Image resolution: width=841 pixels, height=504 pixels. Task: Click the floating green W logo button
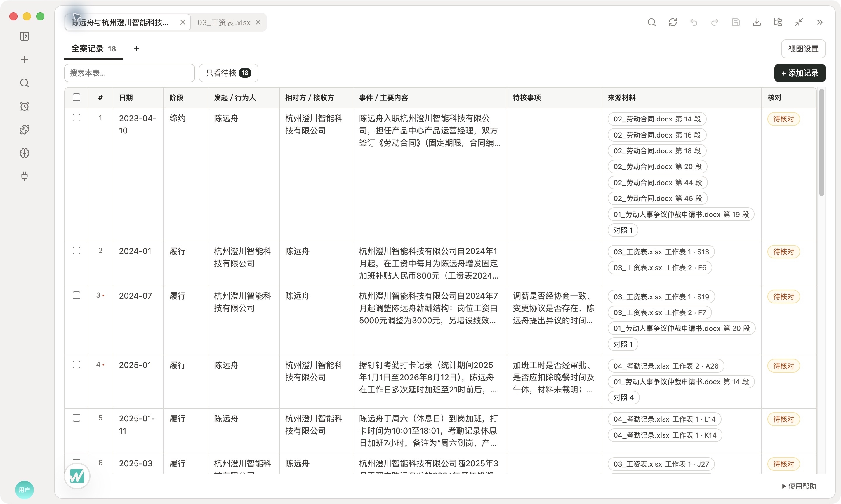[77, 476]
